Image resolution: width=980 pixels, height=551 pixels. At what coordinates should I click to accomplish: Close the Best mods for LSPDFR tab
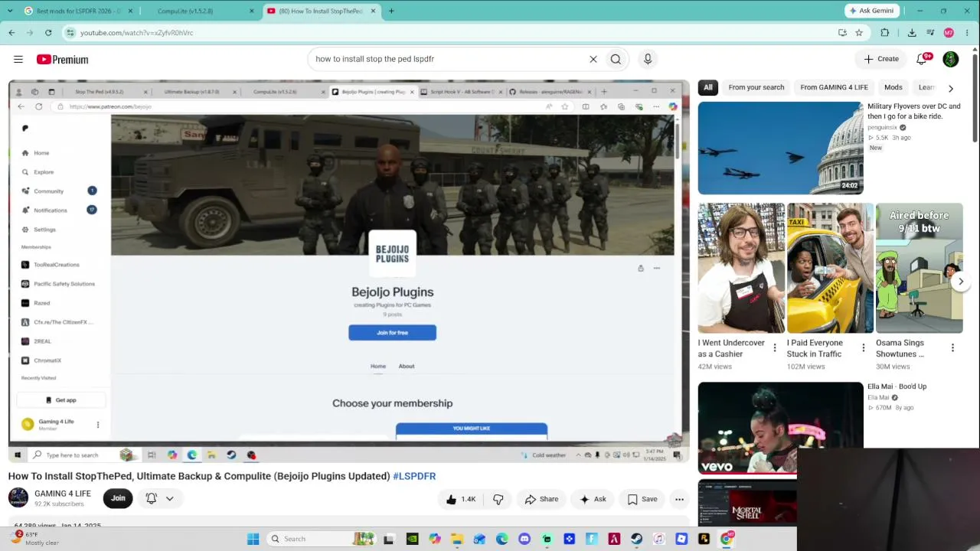(x=130, y=11)
